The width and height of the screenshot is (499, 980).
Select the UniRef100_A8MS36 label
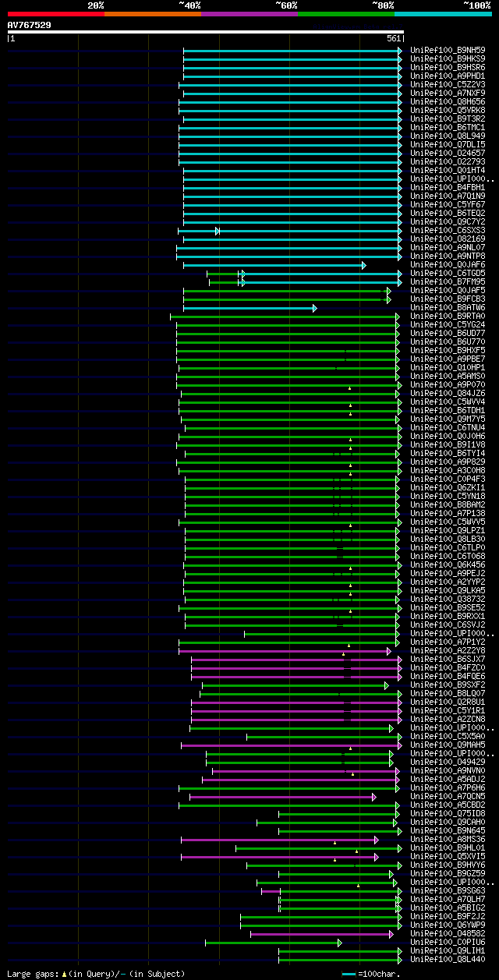pyautogui.click(x=448, y=839)
